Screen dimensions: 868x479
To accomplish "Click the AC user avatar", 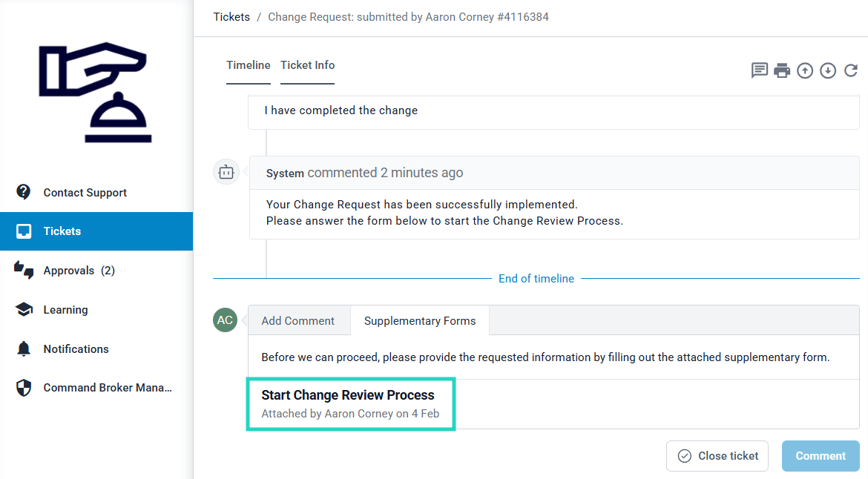I will tap(225, 320).
